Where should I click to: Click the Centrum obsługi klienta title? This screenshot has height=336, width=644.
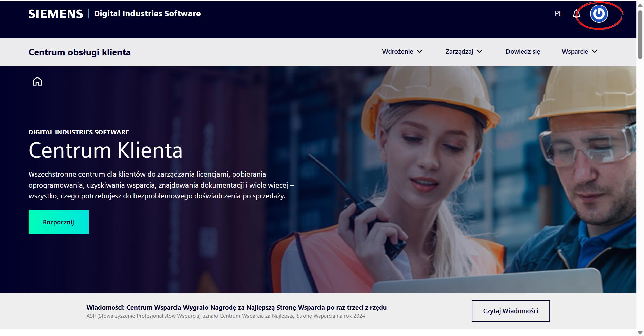tap(79, 52)
